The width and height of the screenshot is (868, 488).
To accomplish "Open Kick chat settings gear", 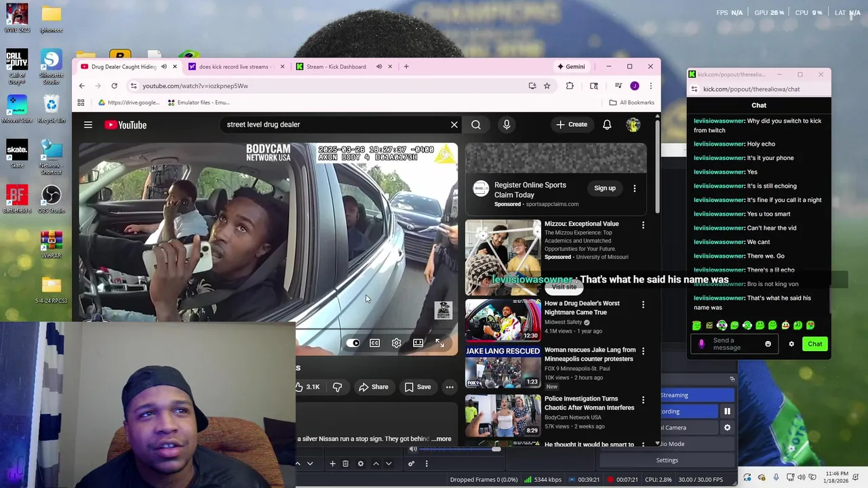I will point(791,344).
